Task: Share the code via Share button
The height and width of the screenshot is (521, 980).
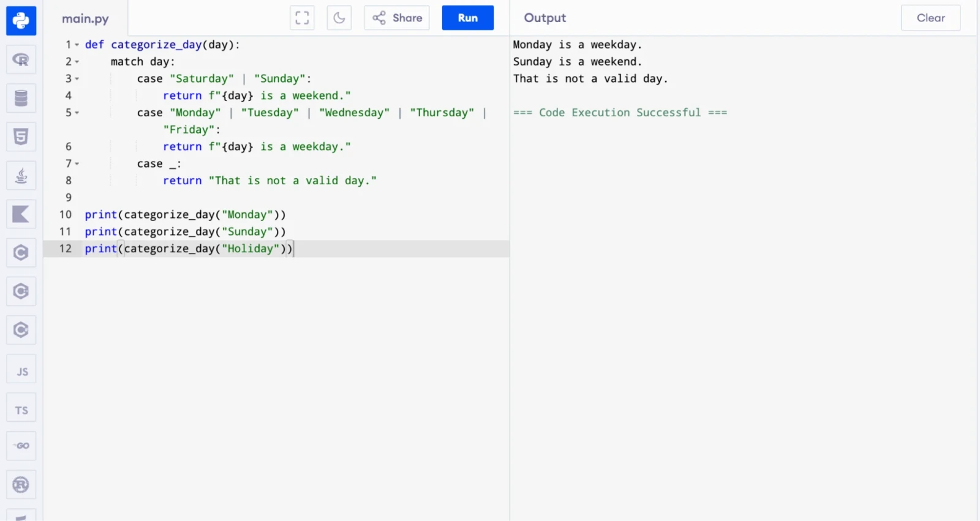Action: [x=397, y=18]
